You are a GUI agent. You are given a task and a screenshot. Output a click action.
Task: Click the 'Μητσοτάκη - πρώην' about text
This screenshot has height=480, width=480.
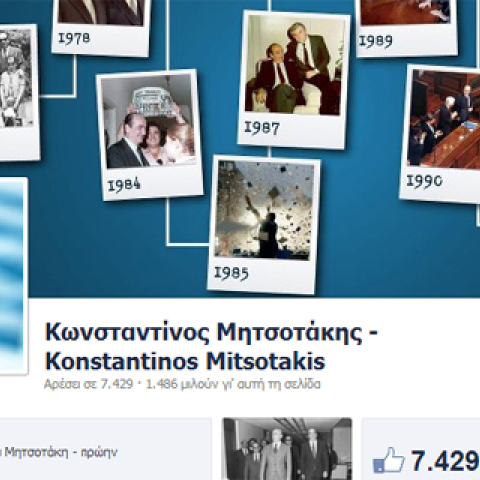[x=59, y=452]
